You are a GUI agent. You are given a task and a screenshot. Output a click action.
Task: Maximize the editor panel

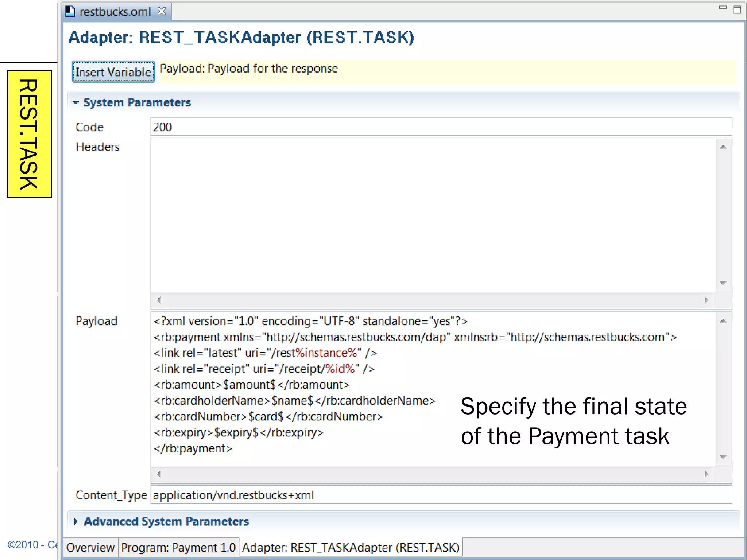click(737, 9)
